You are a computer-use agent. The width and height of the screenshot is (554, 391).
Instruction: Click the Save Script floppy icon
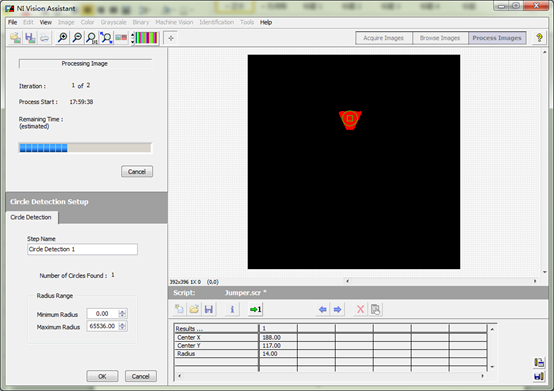pyautogui.click(x=209, y=309)
